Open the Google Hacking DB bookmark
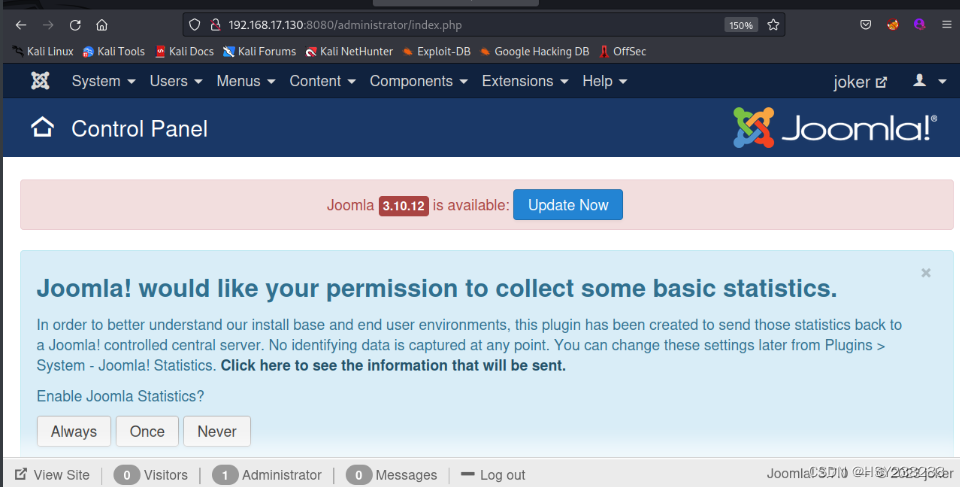960x487 pixels. point(534,51)
